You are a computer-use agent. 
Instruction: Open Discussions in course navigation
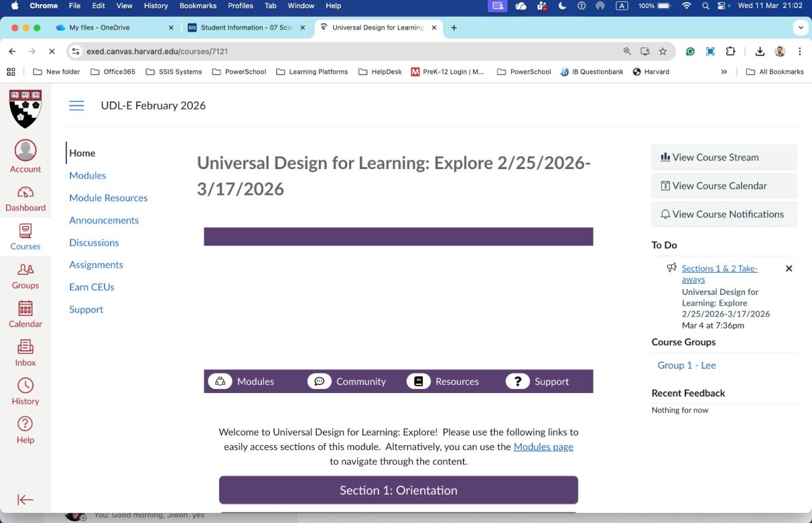(x=94, y=242)
